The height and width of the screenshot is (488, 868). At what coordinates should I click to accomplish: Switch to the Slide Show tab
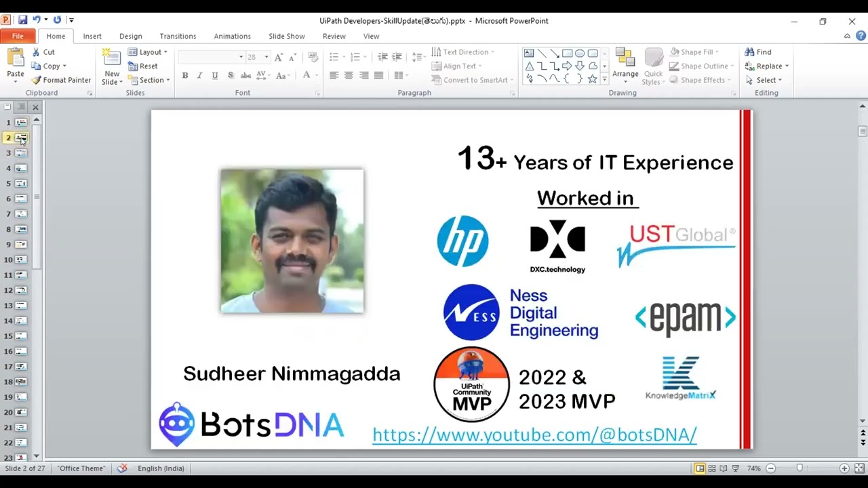287,36
